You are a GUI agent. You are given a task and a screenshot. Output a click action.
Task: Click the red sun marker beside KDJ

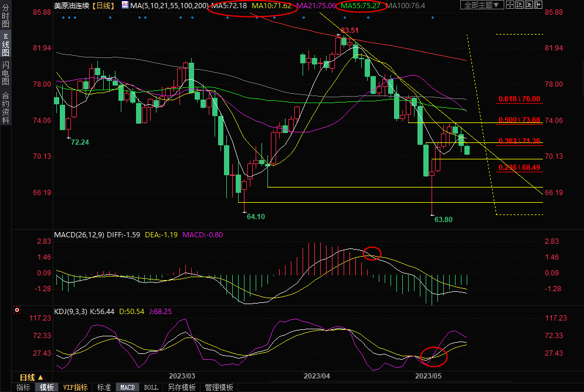click(17, 310)
